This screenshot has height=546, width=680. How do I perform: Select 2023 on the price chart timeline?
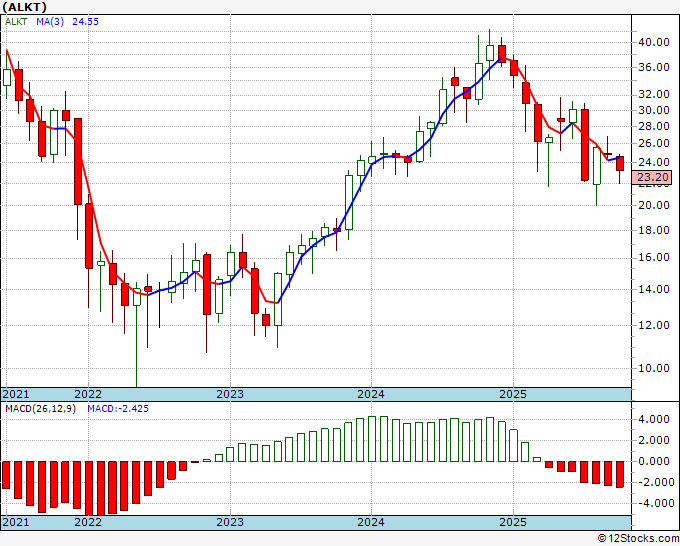pyautogui.click(x=230, y=394)
